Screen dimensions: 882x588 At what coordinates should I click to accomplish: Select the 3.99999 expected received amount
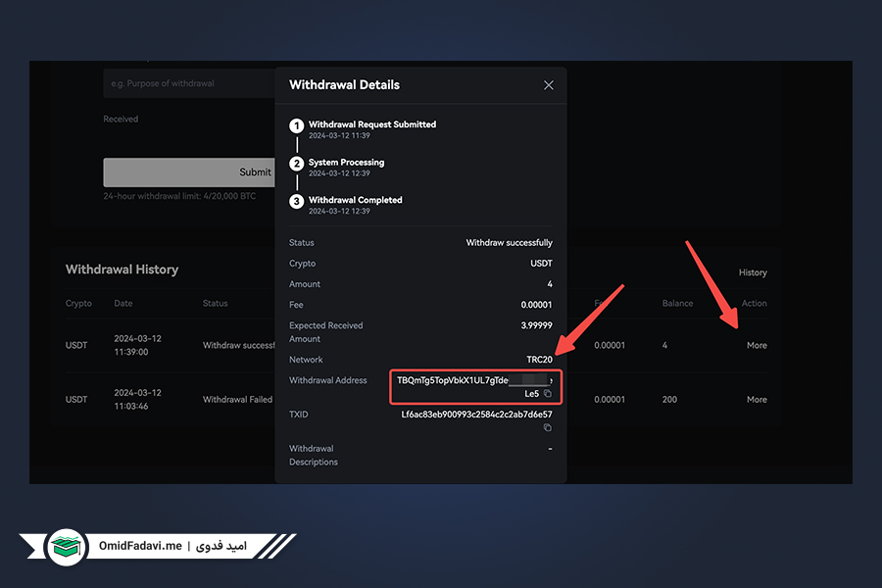click(x=537, y=325)
